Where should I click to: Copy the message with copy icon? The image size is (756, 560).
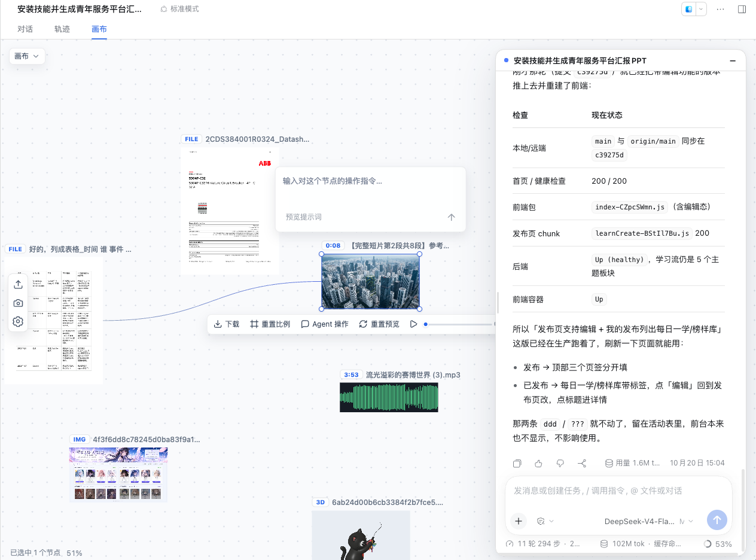pyautogui.click(x=517, y=463)
